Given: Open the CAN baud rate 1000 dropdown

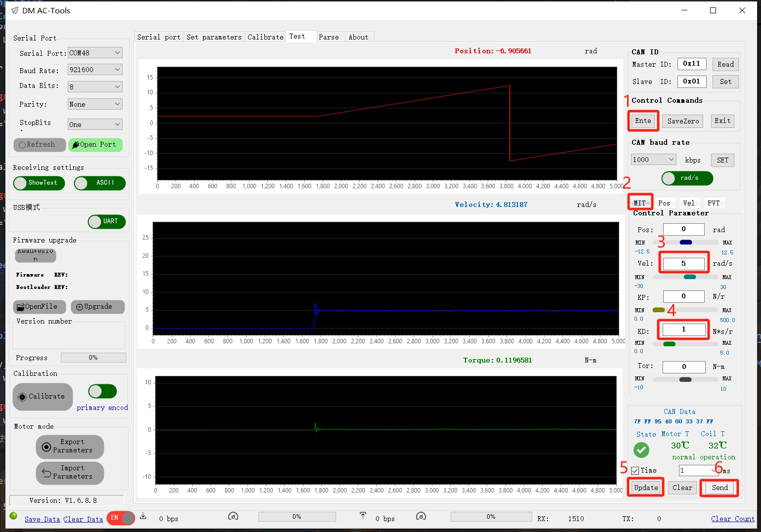Looking at the screenshot, I should [x=653, y=160].
